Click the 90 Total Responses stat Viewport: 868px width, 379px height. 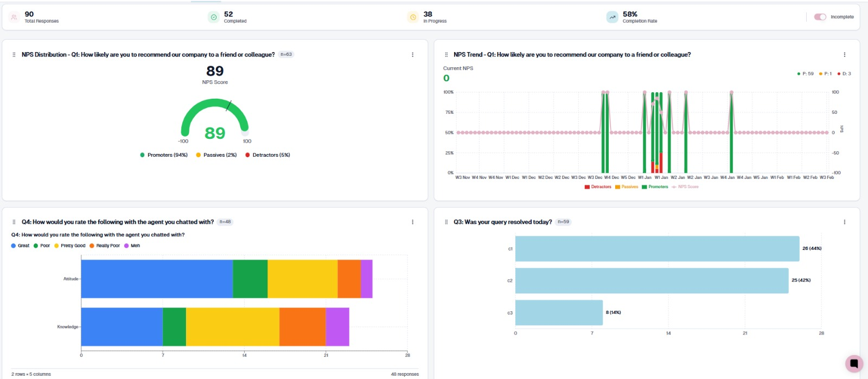coord(41,17)
